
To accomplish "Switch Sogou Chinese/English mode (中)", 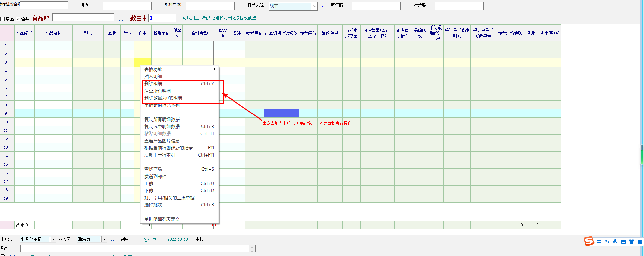I will (x=599, y=242).
